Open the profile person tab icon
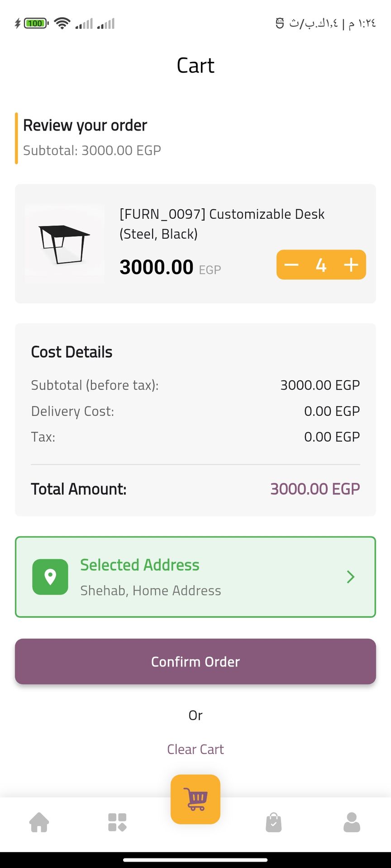Image resolution: width=391 pixels, height=868 pixels. coord(352,822)
